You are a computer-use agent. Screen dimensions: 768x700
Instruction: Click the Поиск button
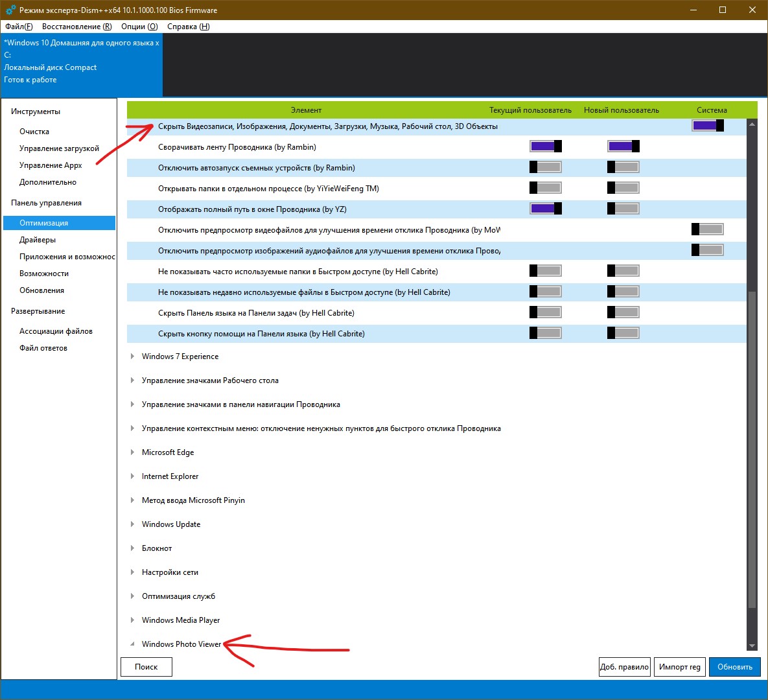click(146, 667)
